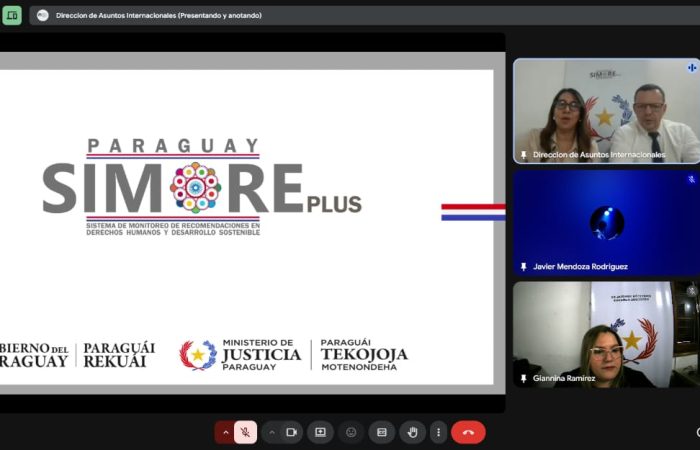
Task: Raise your hand in the meeting
Action: [x=412, y=432]
